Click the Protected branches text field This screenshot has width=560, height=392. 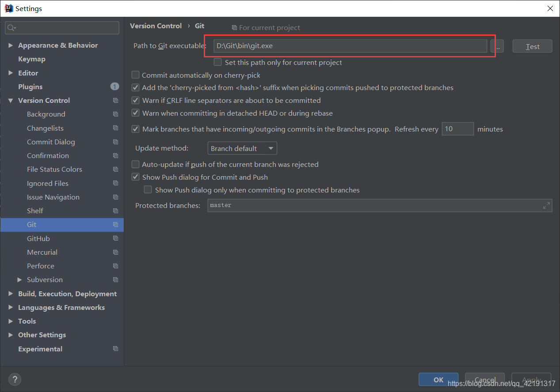pos(380,205)
